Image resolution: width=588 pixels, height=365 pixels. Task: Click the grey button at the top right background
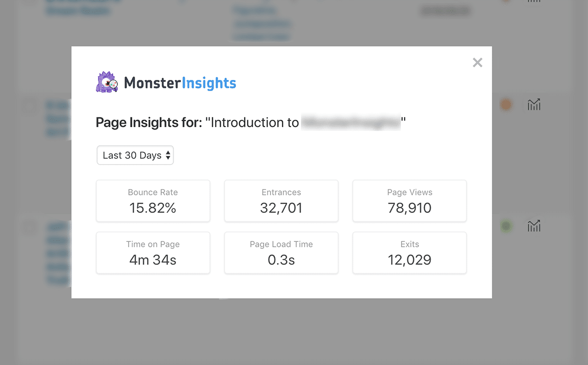coord(445,10)
